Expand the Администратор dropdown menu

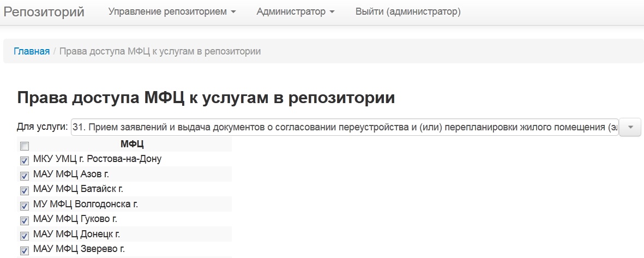(x=296, y=11)
